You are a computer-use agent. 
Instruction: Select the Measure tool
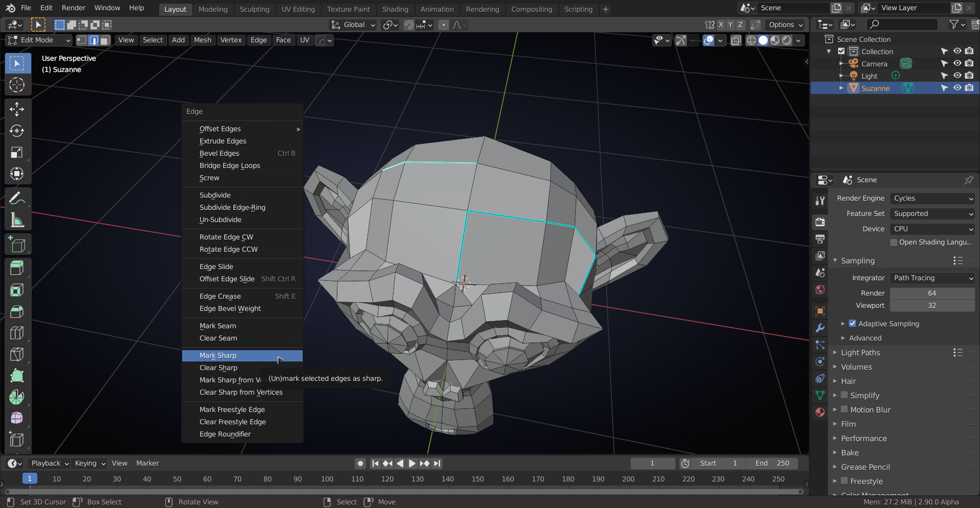click(x=17, y=220)
